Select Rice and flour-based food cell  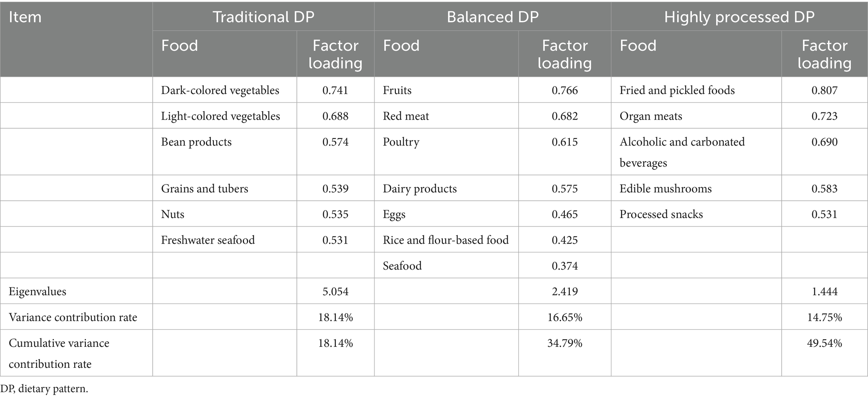pyautogui.click(x=446, y=240)
